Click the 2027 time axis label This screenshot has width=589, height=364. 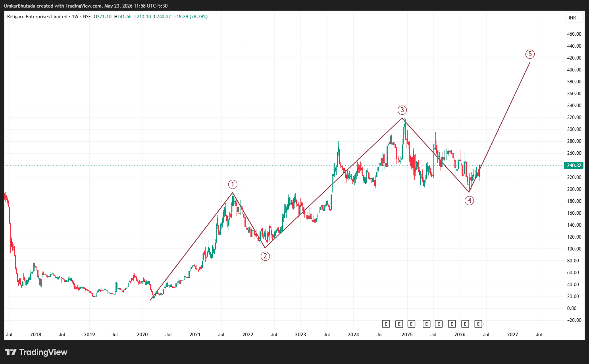tap(513, 335)
